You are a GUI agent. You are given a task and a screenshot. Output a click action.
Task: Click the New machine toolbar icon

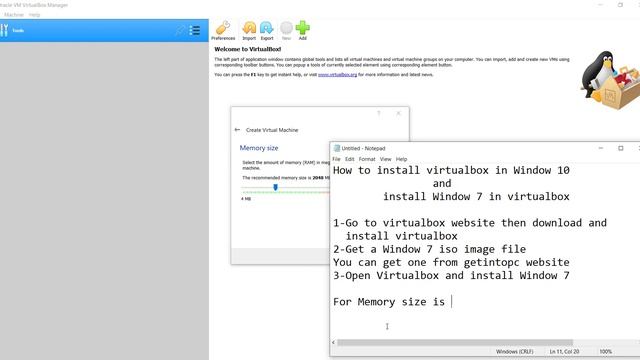coord(286,31)
